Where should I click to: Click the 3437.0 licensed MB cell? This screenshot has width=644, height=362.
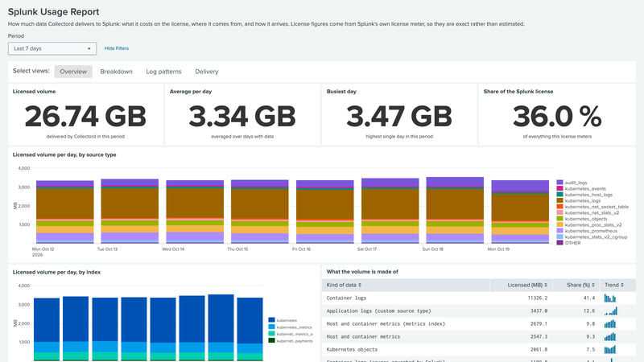click(x=539, y=311)
